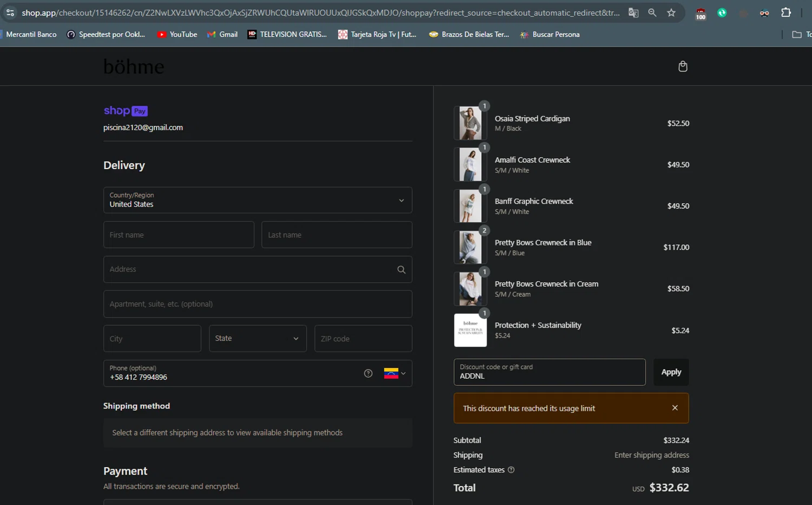Open the TELEVISION GRATIS bookmark
The height and width of the screenshot is (505, 812).
pos(287,34)
